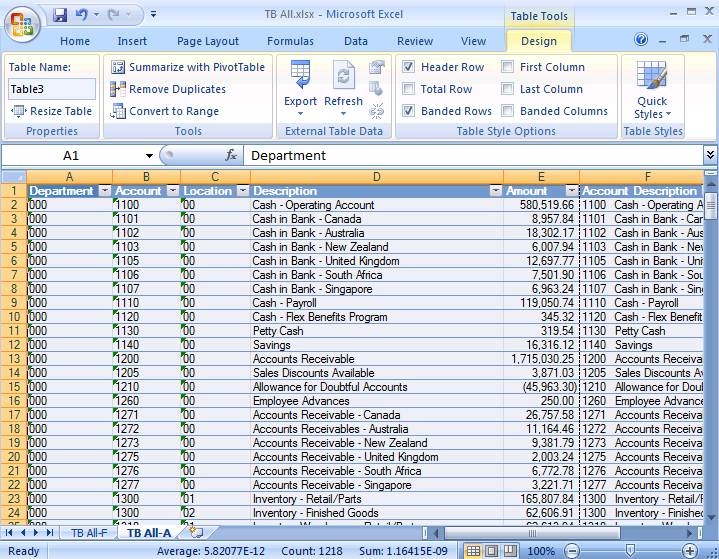Click the horizontal scrollbar thumb
719x559 pixels.
[x=532, y=533]
